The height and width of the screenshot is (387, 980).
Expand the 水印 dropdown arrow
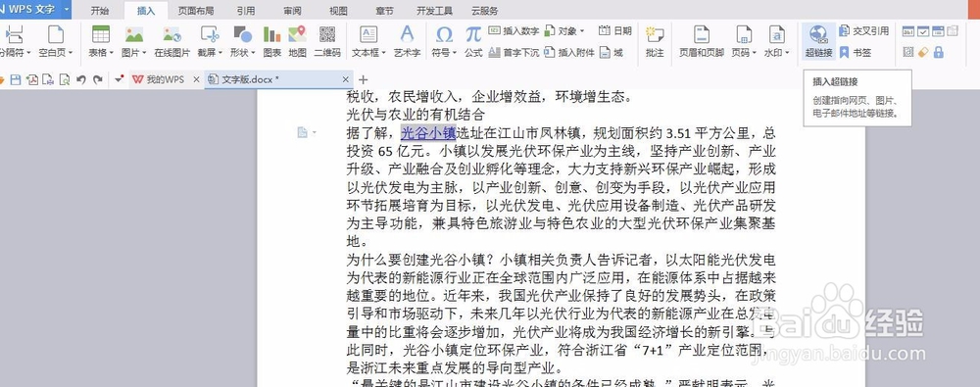pos(788,53)
